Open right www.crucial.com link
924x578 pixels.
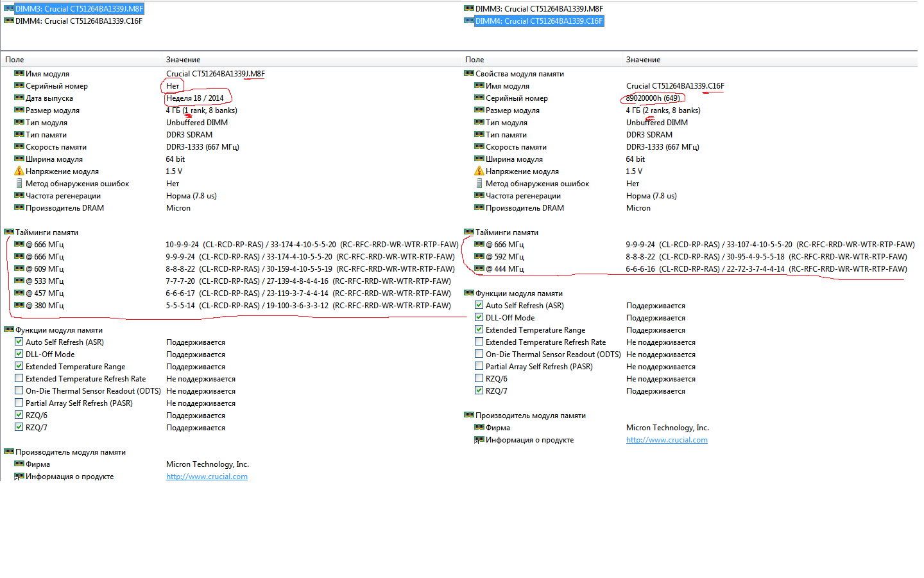pos(667,440)
